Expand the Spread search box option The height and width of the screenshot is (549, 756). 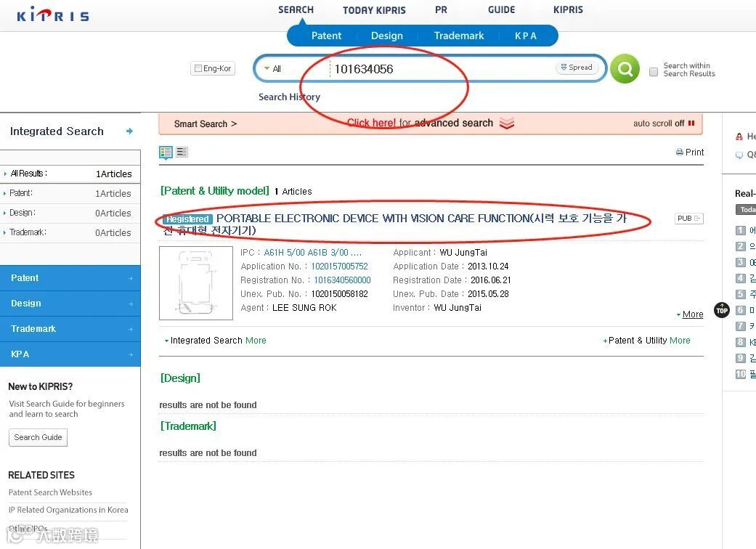(577, 68)
